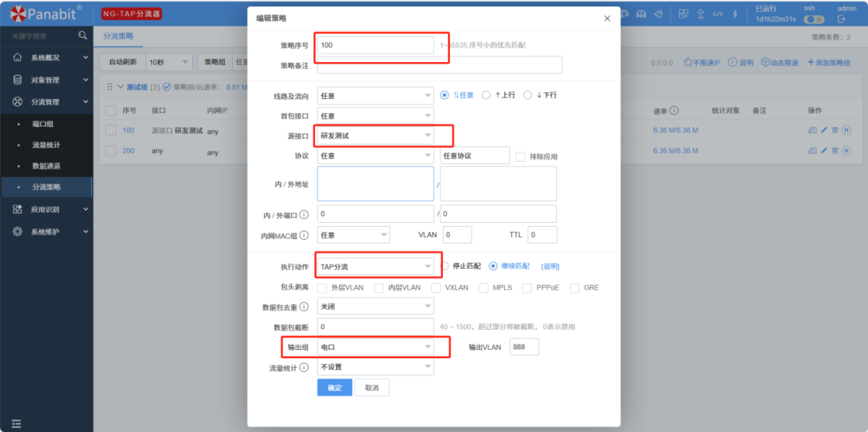Viewport: 868px width, 432px height.
Task: Click the logout icon under admin
Action: pyautogui.click(x=842, y=19)
